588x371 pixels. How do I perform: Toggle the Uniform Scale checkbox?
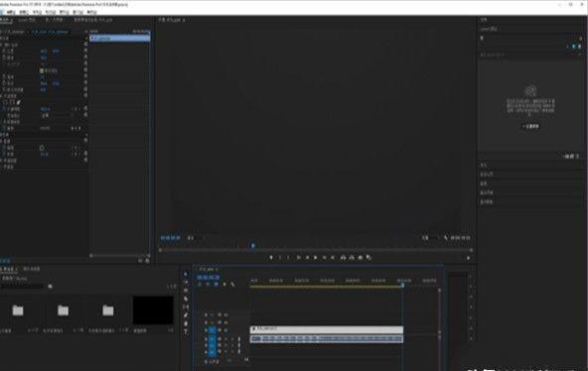click(42, 70)
